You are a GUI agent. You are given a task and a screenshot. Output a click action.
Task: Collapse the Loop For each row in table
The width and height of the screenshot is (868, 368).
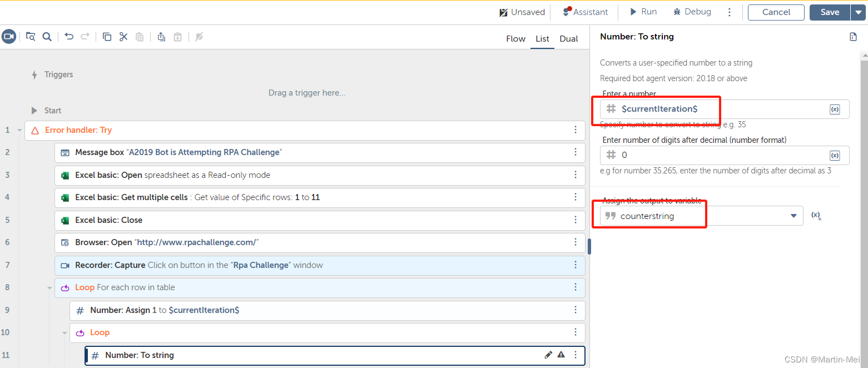[50, 288]
